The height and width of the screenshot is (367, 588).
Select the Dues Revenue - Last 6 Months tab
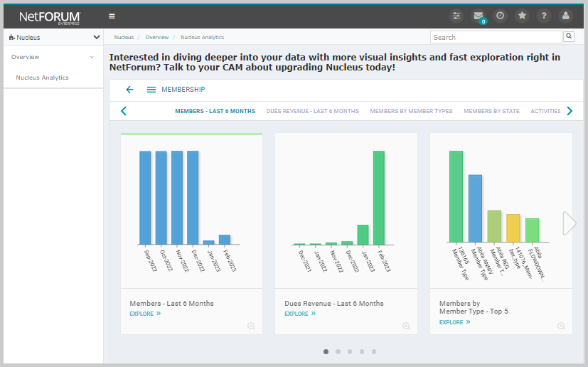(312, 111)
